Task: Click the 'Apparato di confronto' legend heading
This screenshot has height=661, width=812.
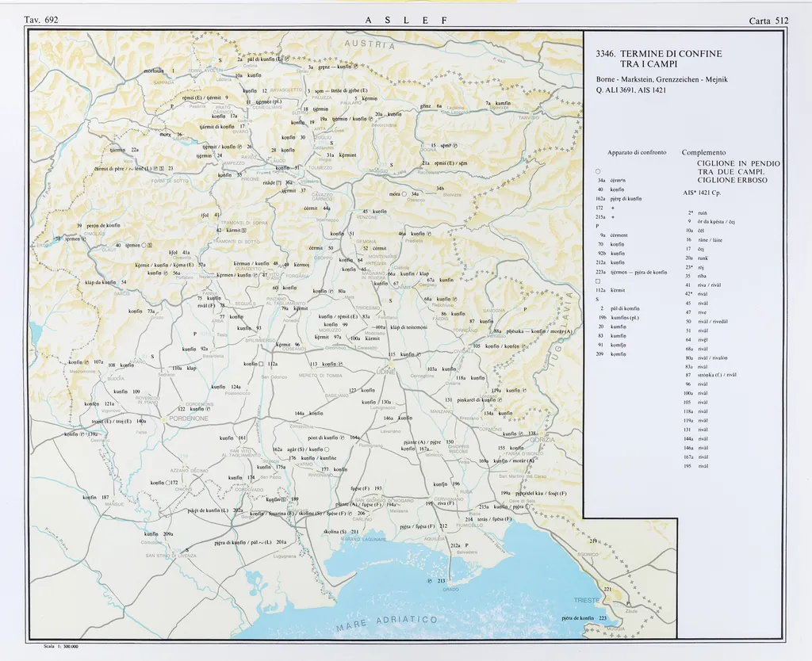Action: (637, 151)
